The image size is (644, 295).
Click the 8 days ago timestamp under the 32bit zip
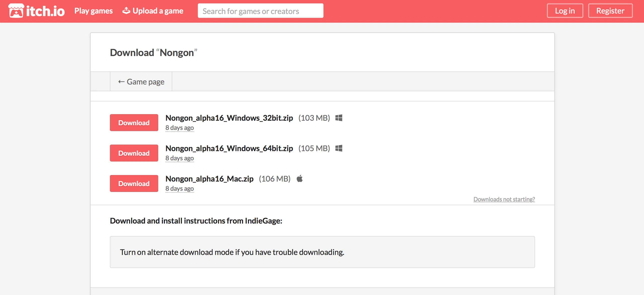(x=180, y=128)
